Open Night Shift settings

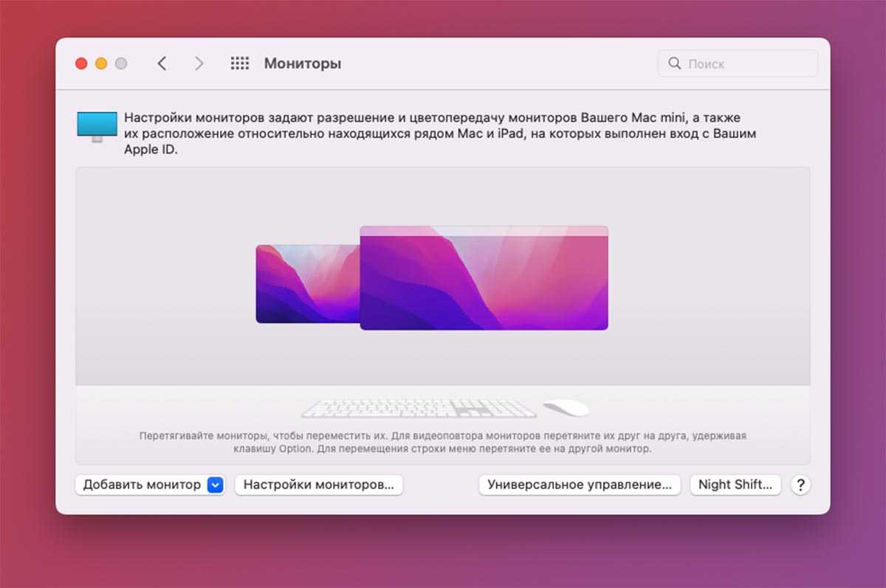[x=735, y=485]
